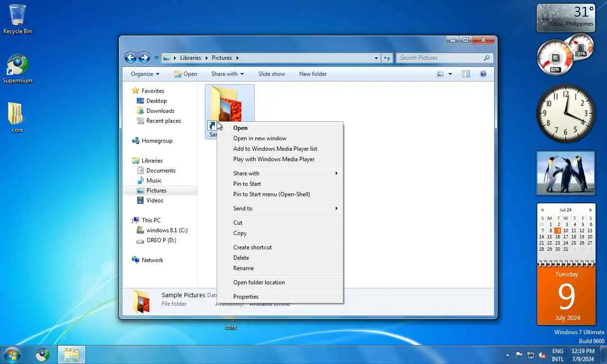Click Libraries in the address breadcrumb
The width and height of the screenshot is (607, 364).
click(191, 58)
